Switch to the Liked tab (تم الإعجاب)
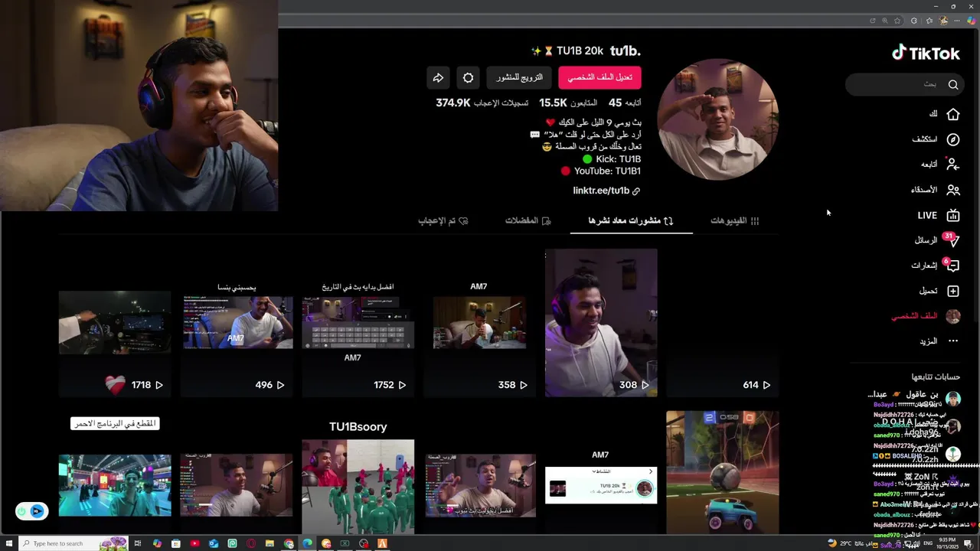This screenshot has width=980, height=551. coord(443,220)
